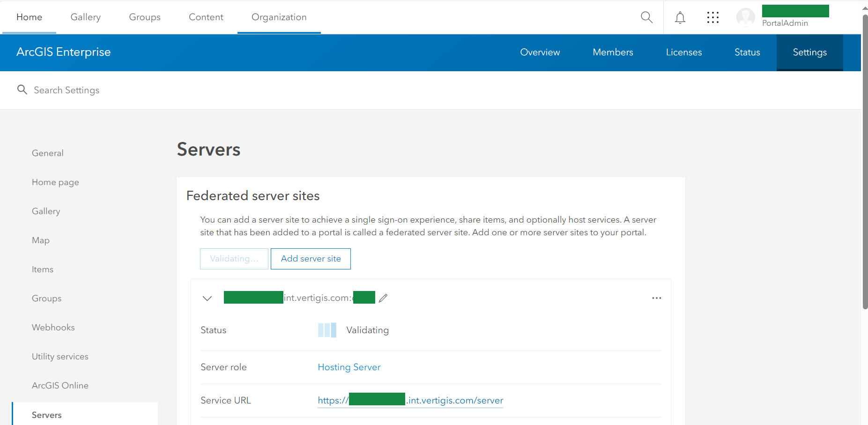This screenshot has width=868, height=425.
Task: Click the Search Settings magnifier icon
Action: click(x=22, y=89)
